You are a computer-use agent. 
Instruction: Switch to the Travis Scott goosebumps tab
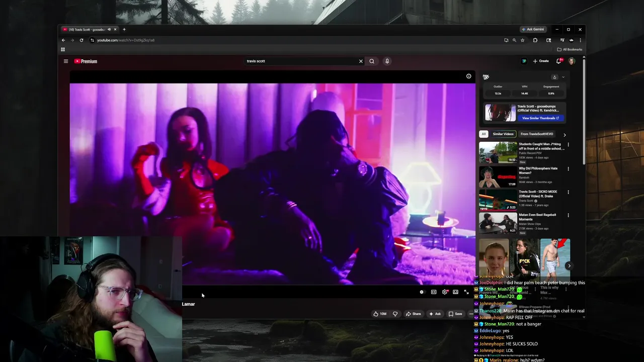[x=87, y=29]
